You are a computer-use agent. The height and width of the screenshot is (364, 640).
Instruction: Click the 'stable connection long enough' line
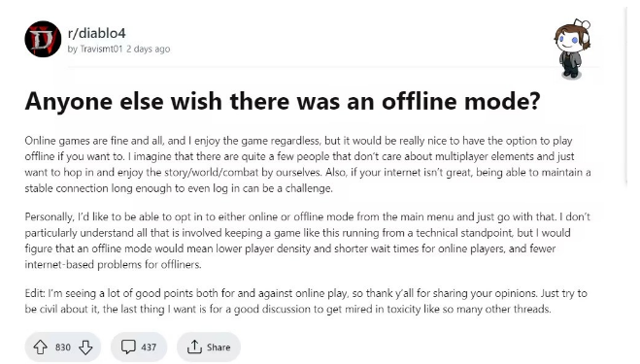pyautogui.click(x=179, y=188)
